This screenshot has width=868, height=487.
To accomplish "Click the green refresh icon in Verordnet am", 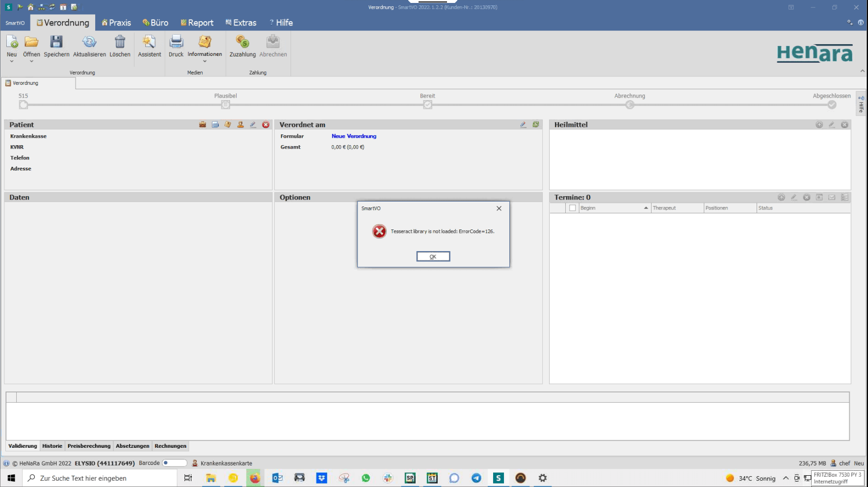I will (536, 125).
